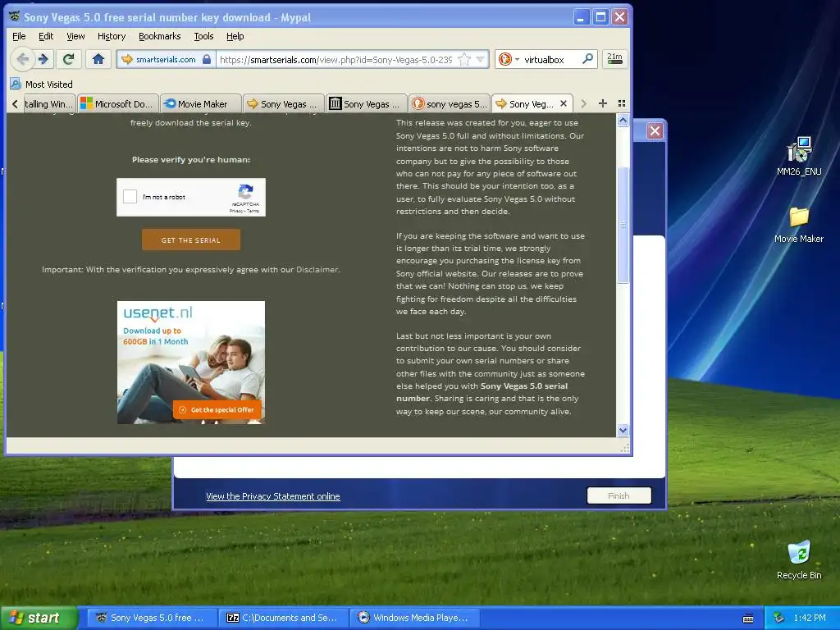This screenshot has height=630, width=840.
Task: Bookmark this page with the star icon
Action: tap(464, 59)
